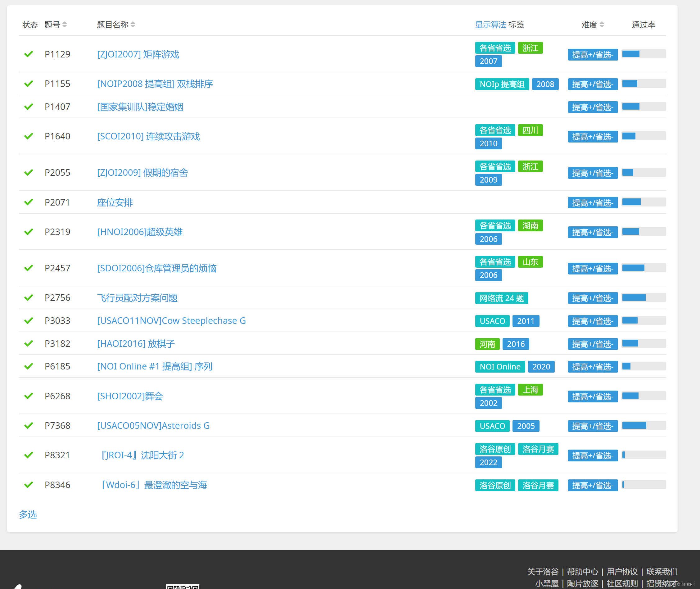Sort by 难度 difficulty column arrows

click(602, 25)
